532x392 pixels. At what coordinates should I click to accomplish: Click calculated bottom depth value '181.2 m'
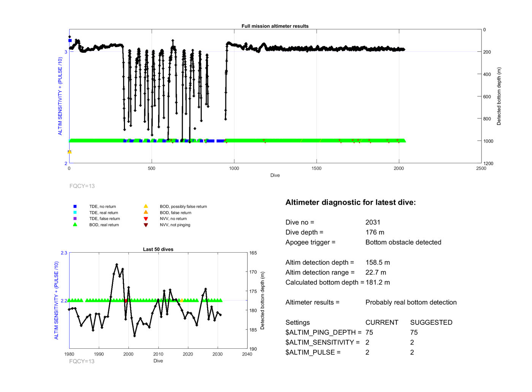point(378,282)
